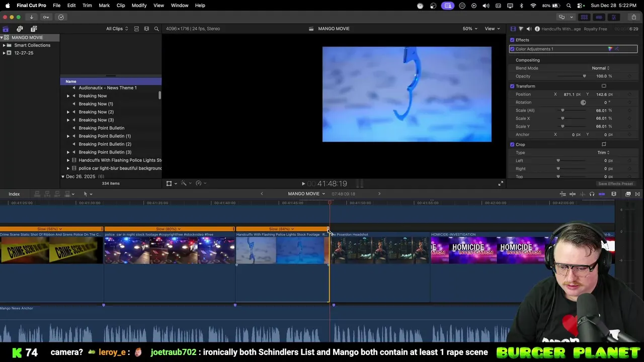644x362 pixels.
Task: Open All Clips filter dropdown
Action: [117, 29]
